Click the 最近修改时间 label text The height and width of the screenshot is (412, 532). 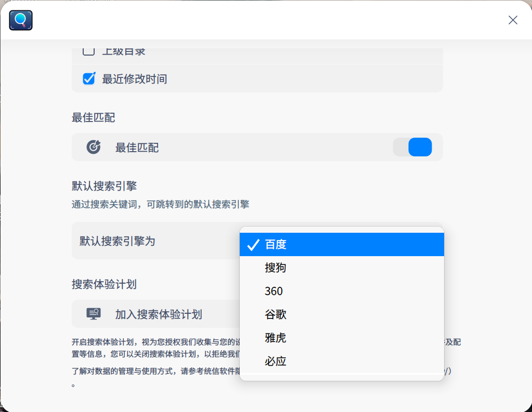pyautogui.click(x=134, y=78)
